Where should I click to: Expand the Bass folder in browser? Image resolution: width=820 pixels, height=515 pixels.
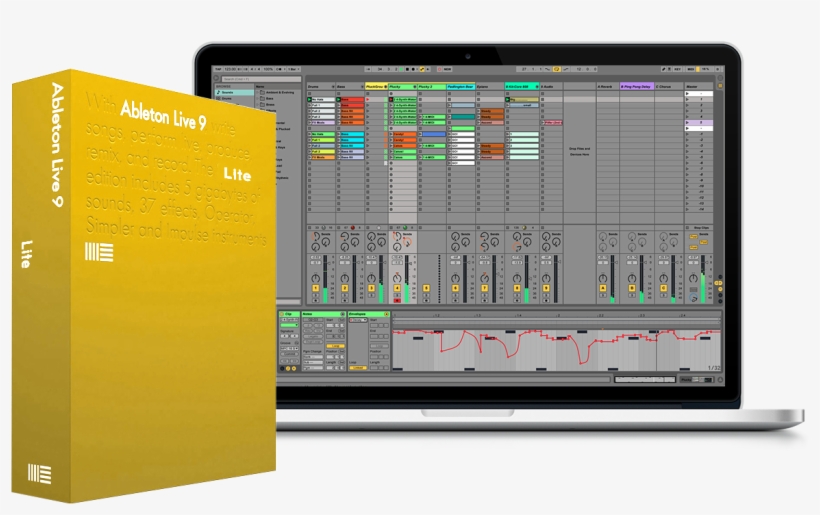(x=258, y=98)
